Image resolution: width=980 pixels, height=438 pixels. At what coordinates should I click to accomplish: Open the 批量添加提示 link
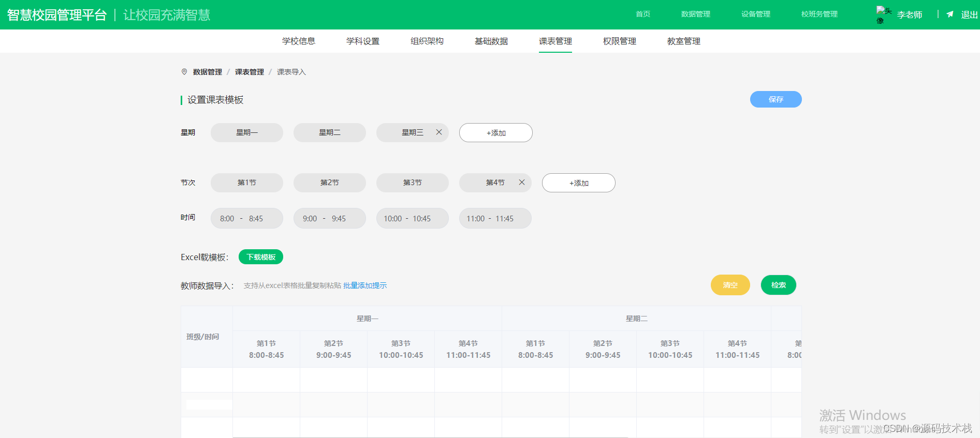click(x=365, y=285)
